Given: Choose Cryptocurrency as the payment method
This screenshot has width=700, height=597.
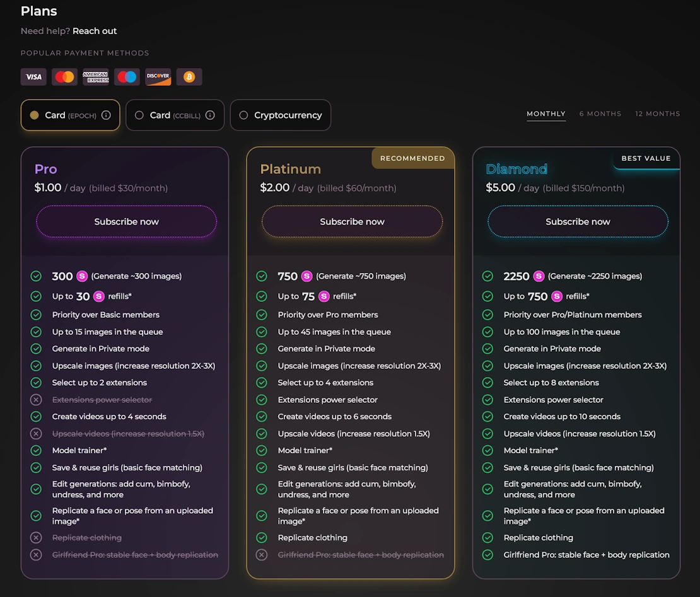Looking at the screenshot, I should tap(281, 115).
